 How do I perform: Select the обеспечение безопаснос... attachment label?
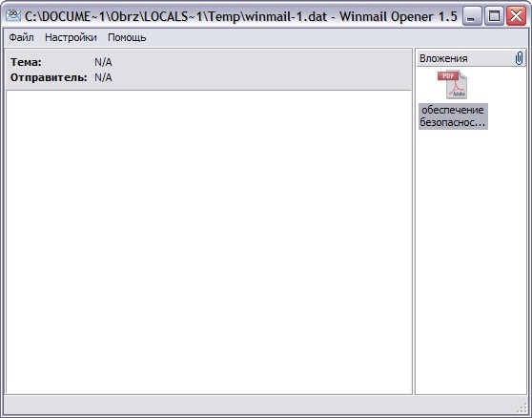[x=453, y=116]
